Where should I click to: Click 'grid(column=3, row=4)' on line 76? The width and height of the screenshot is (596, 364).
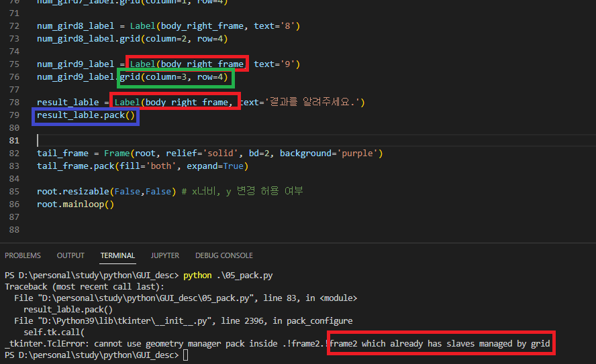(x=174, y=77)
